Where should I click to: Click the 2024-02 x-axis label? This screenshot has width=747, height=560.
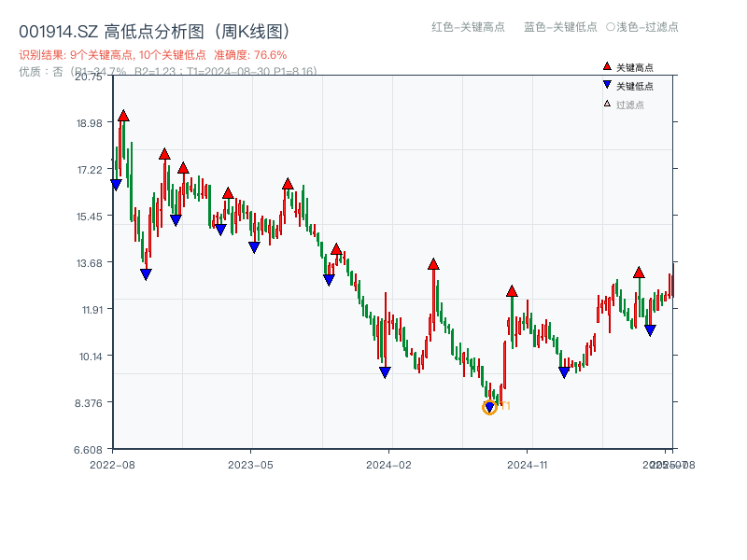click(388, 465)
